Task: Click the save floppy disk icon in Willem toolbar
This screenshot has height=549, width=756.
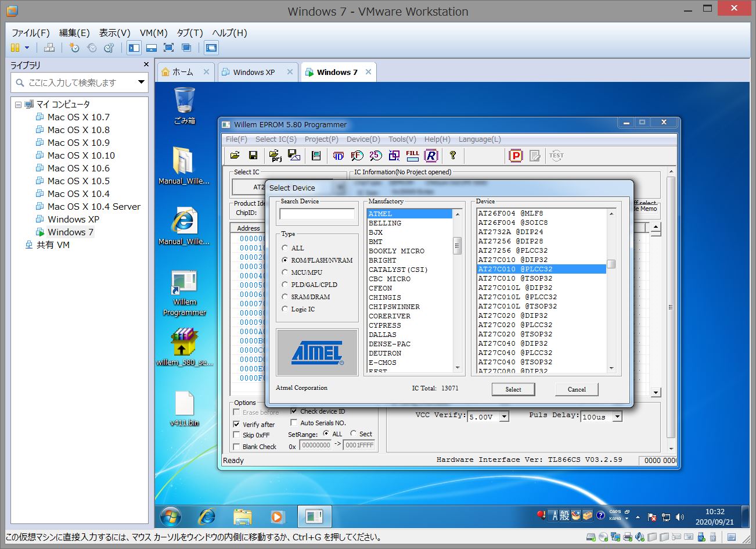Action: pyautogui.click(x=253, y=155)
